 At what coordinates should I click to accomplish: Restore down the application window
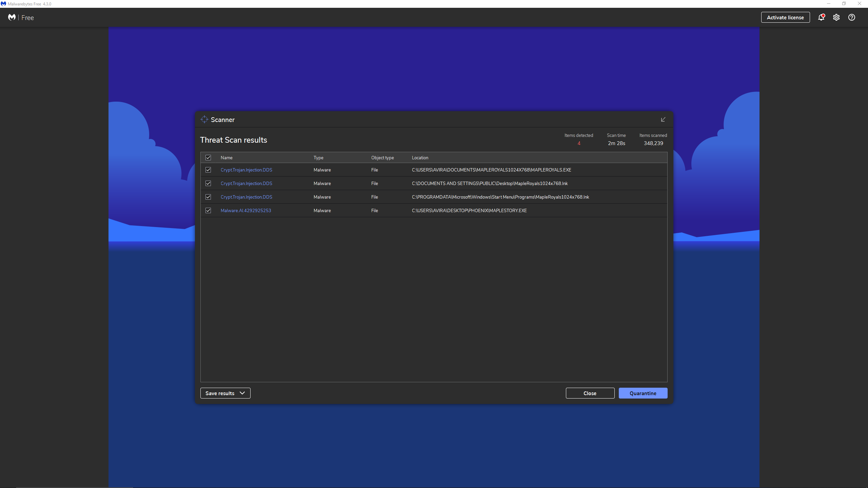[x=844, y=4]
